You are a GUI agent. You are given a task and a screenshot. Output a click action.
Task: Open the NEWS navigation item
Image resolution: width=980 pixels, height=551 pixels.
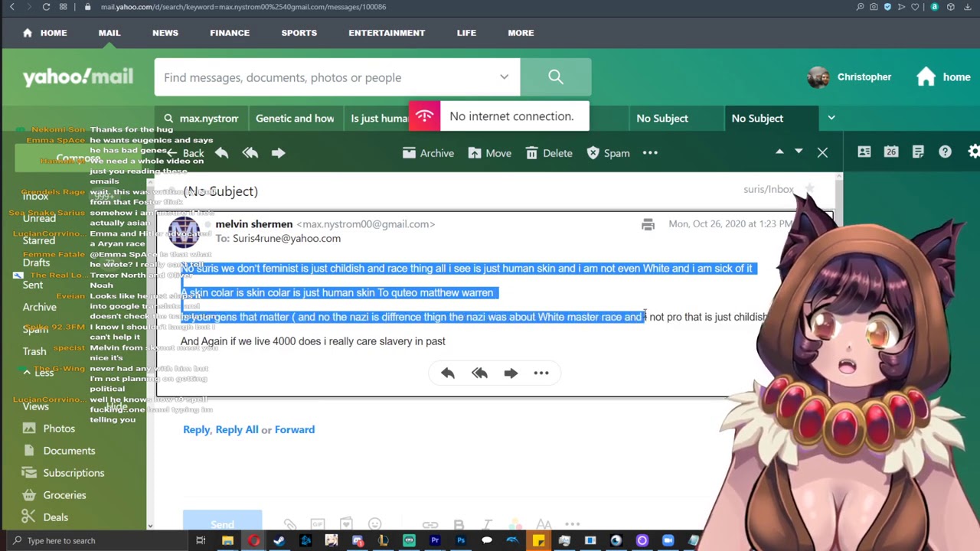click(165, 33)
